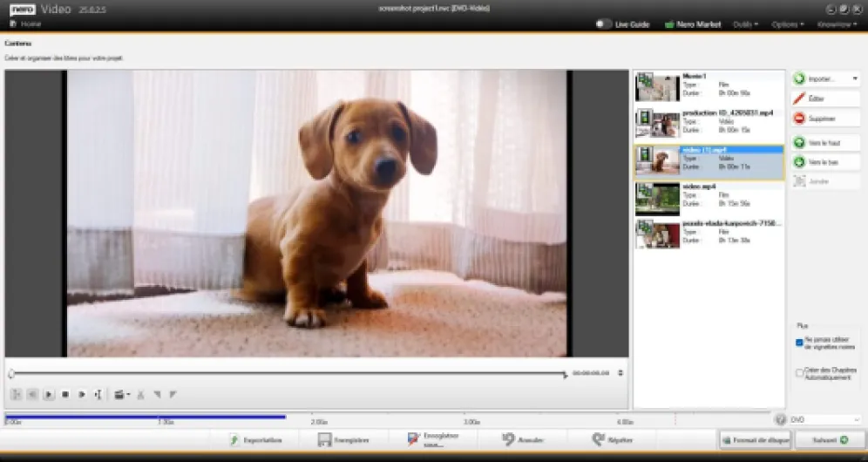
Task: Enable 'Créer des Chapitres Automatiquement' checkbox
Action: coord(799,373)
